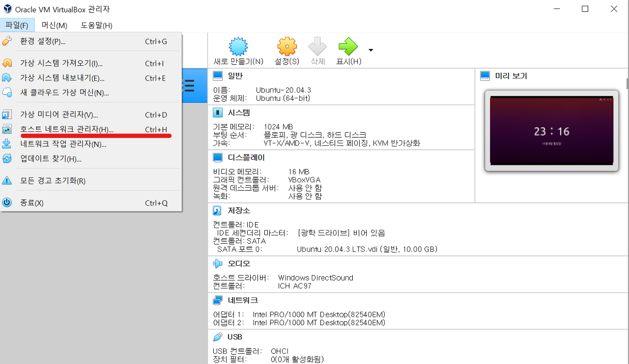Open the 저장소 section header
This screenshot has height=364, width=629.
239,210
